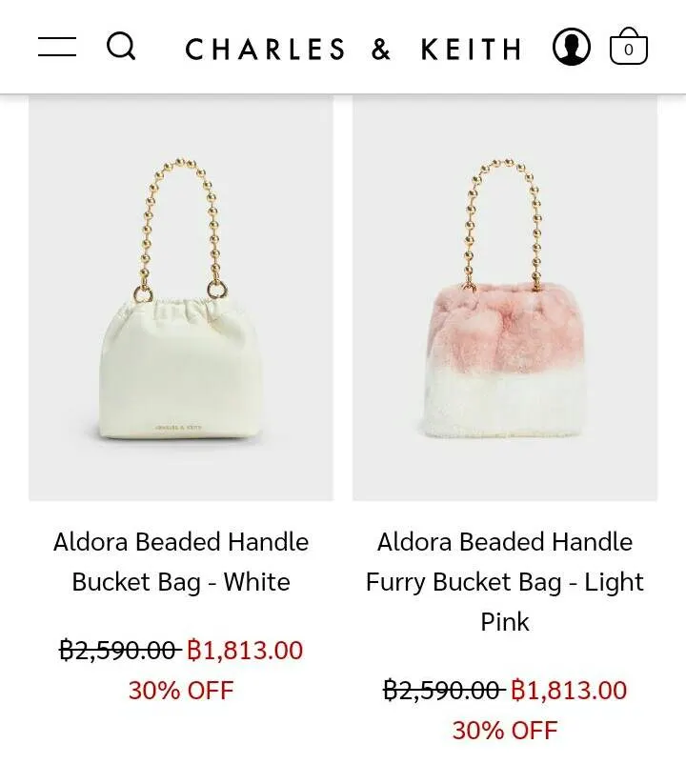Open Aldora Beaded Handle Bucket Bag - White title
This screenshot has height=784, width=686.
pos(181,562)
